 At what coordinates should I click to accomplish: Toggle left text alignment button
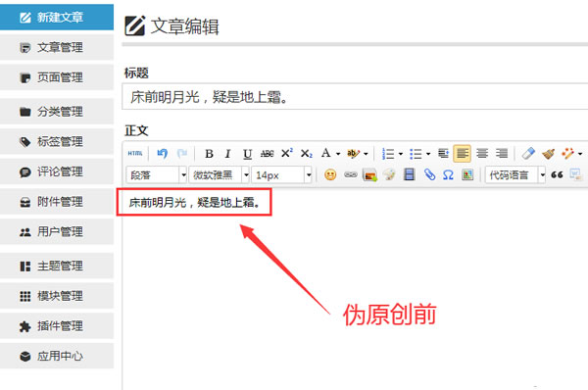462,154
